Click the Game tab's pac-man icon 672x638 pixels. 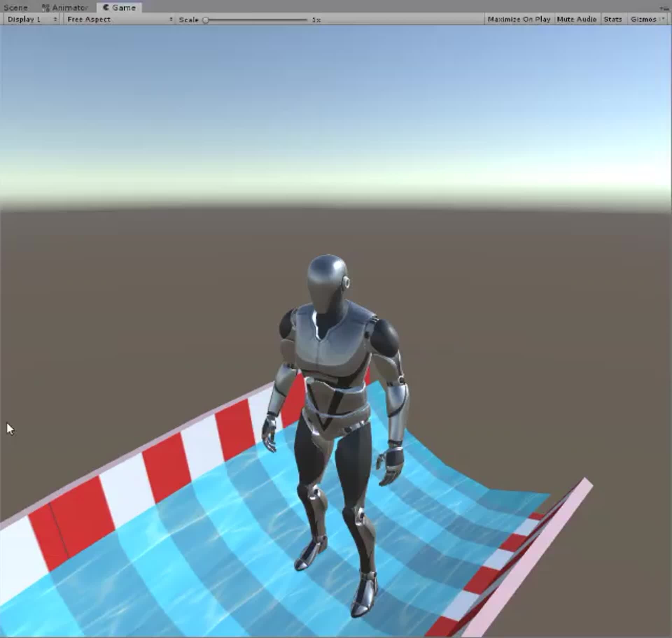pos(106,7)
